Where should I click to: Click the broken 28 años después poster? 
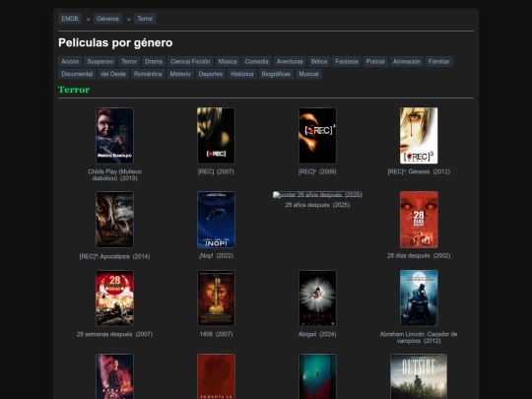tap(317, 195)
